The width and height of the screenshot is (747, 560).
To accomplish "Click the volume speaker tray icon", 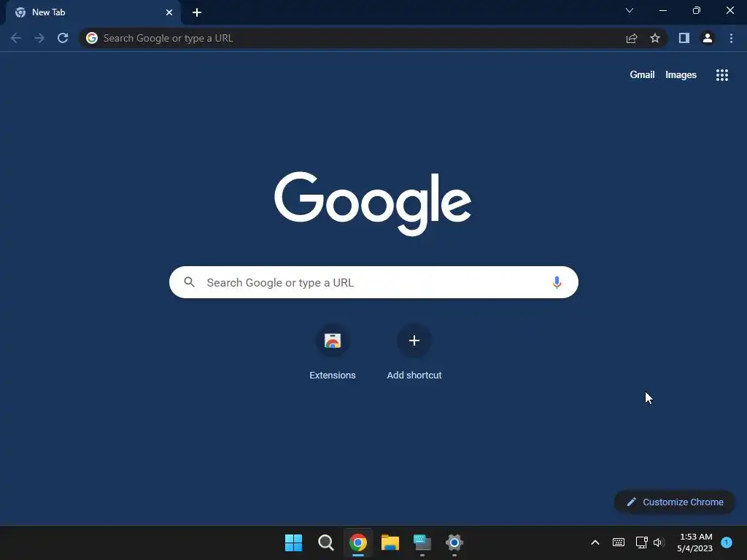I will [659, 542].
